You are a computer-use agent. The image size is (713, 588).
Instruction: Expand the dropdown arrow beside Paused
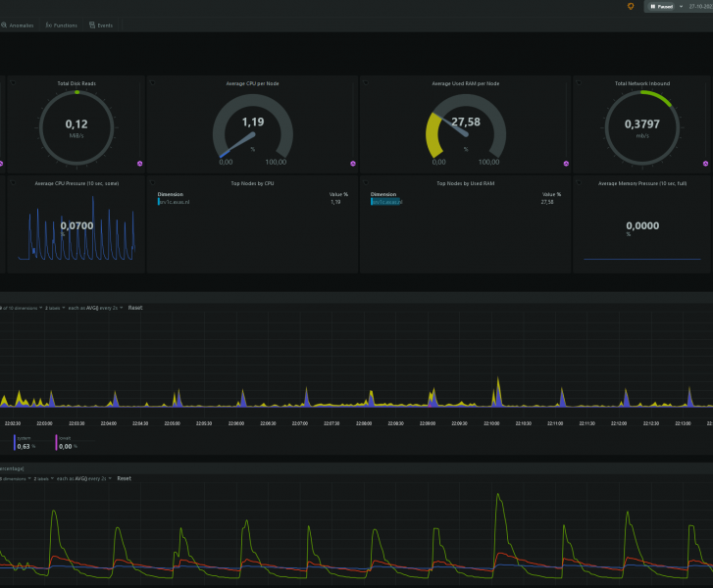(681, 6)
